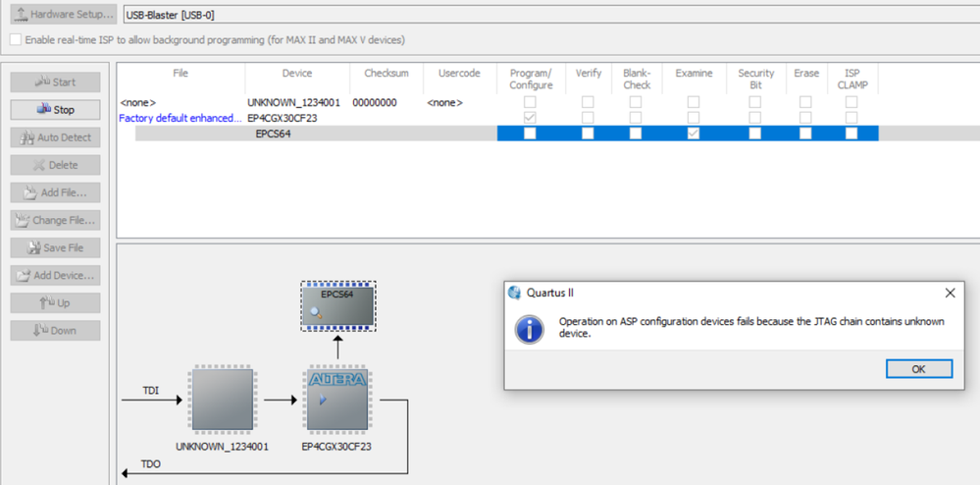Click the blue play arrow on Altera chip

click(x=323, y=400)
